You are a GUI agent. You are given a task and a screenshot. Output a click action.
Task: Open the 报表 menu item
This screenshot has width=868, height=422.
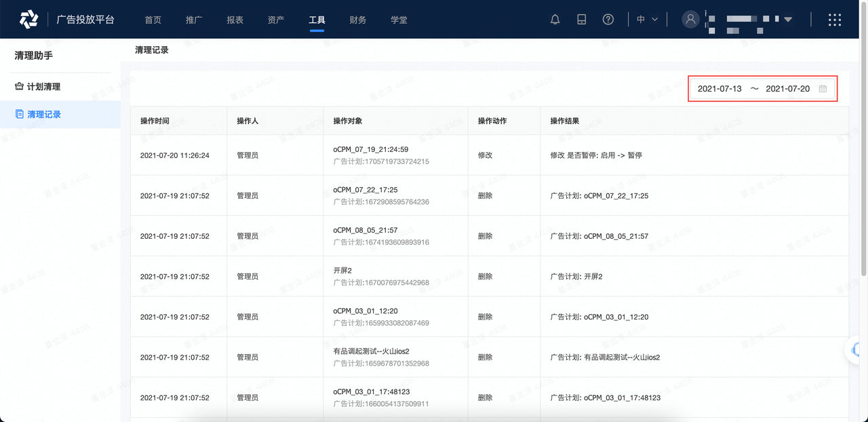pyautogui.click(x=235, y=20)
